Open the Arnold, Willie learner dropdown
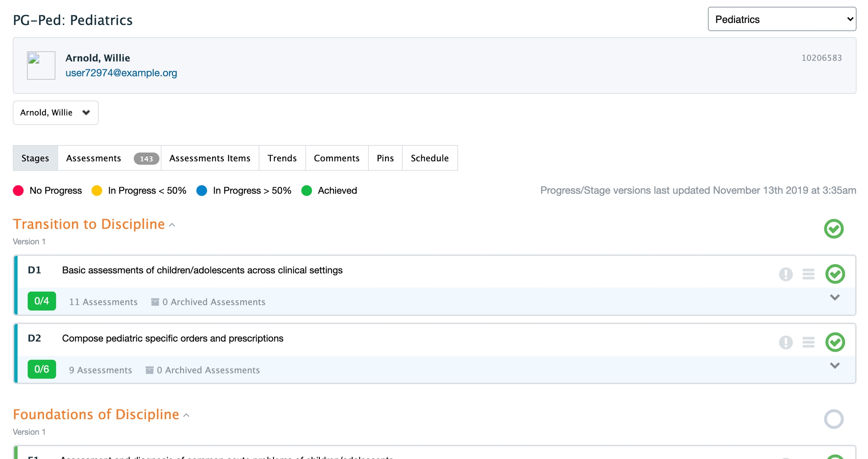This screenshot has height=459, width=868. 55,113
